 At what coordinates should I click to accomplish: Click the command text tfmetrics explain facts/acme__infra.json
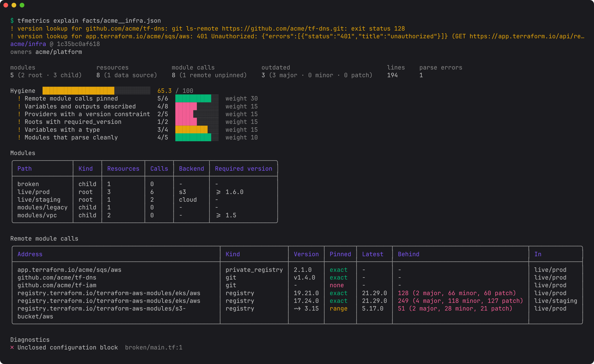point(89,21)
